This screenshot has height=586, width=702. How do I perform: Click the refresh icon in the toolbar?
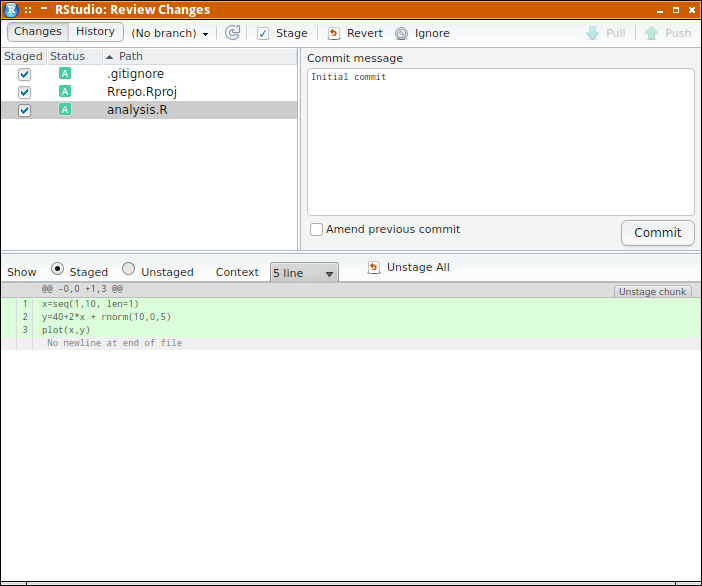coord(232,33)
